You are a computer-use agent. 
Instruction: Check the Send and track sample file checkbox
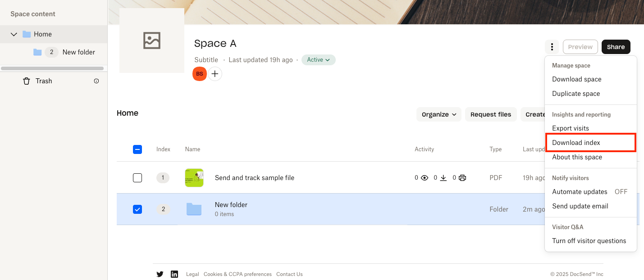tap(137, 178)
